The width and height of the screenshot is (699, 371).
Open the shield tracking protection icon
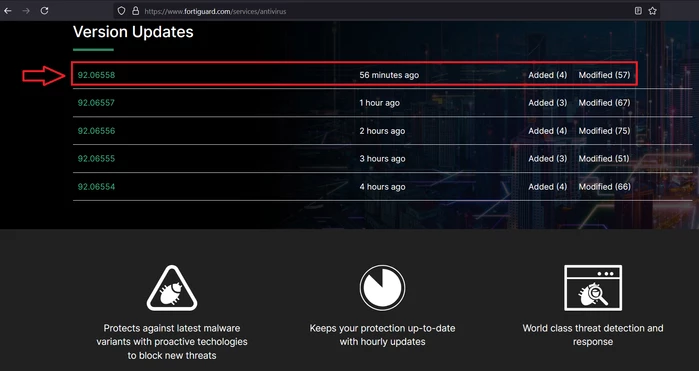[121, 11]
